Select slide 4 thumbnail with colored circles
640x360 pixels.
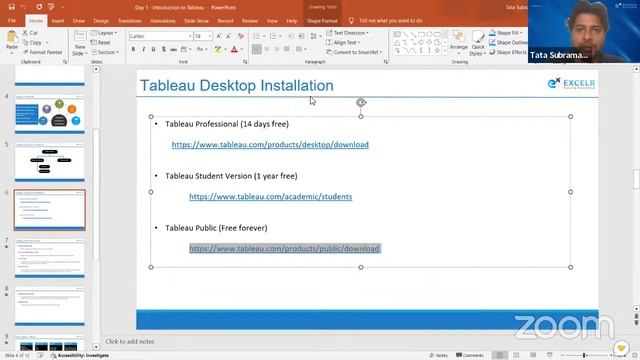50,114
